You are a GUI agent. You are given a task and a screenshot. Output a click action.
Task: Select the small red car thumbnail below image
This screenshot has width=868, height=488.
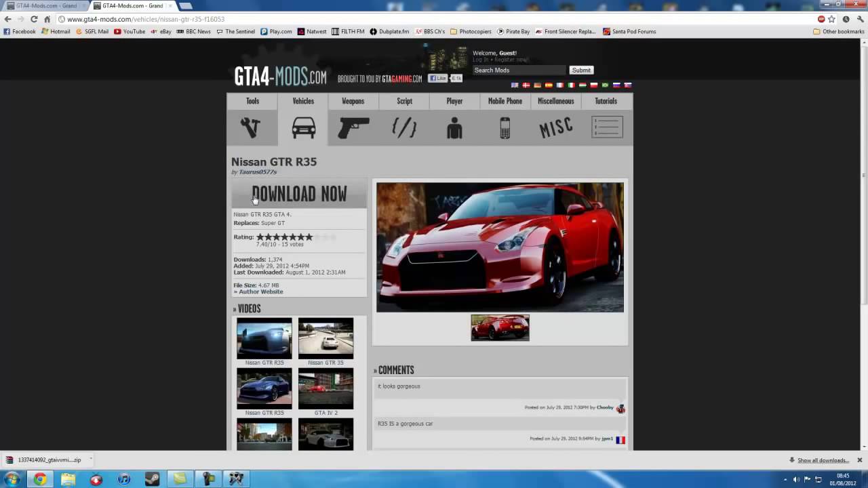click(x=500, y=328)
